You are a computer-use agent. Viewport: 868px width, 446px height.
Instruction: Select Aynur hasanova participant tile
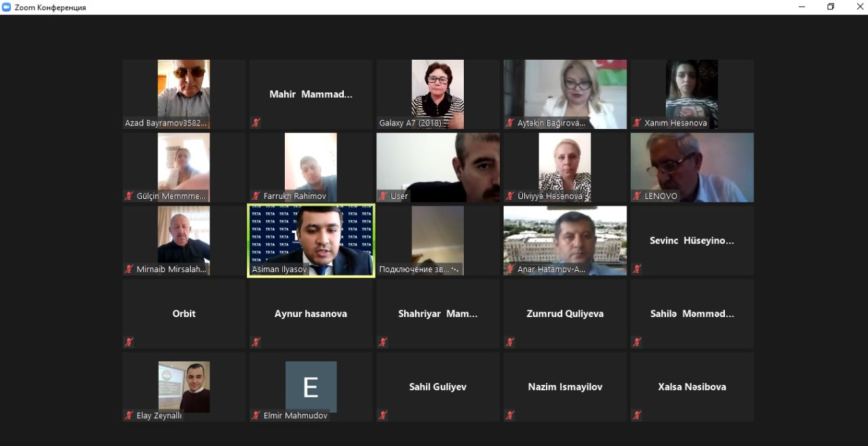tap(311, 314)
